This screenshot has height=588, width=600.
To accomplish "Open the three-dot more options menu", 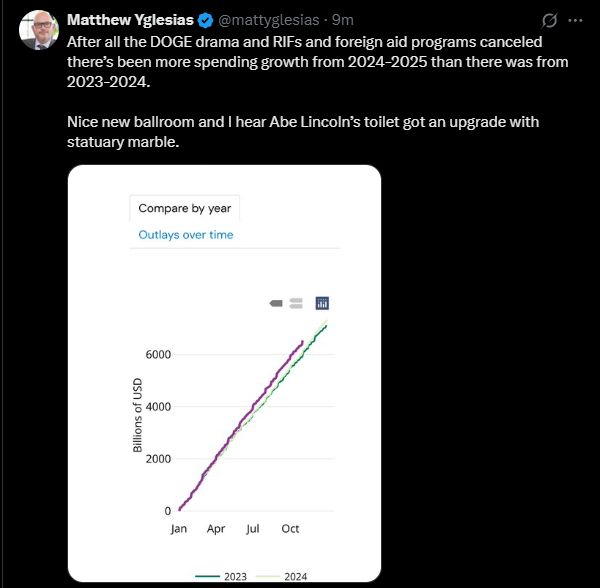I will tap(575, 21).
